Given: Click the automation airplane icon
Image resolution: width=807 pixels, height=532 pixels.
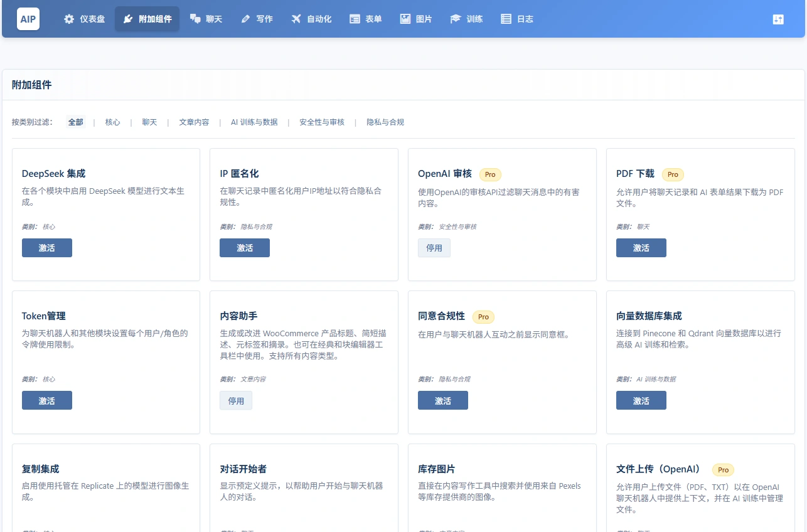Looking at the screenshot, I should 296,19.
